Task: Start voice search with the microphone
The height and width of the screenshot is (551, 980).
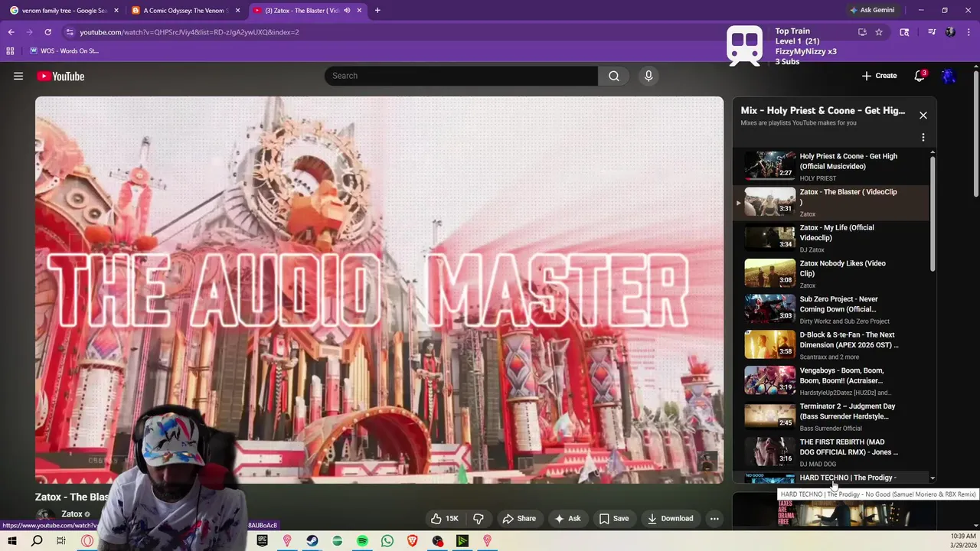Action: pyautogui.click(x=648, y=76)
